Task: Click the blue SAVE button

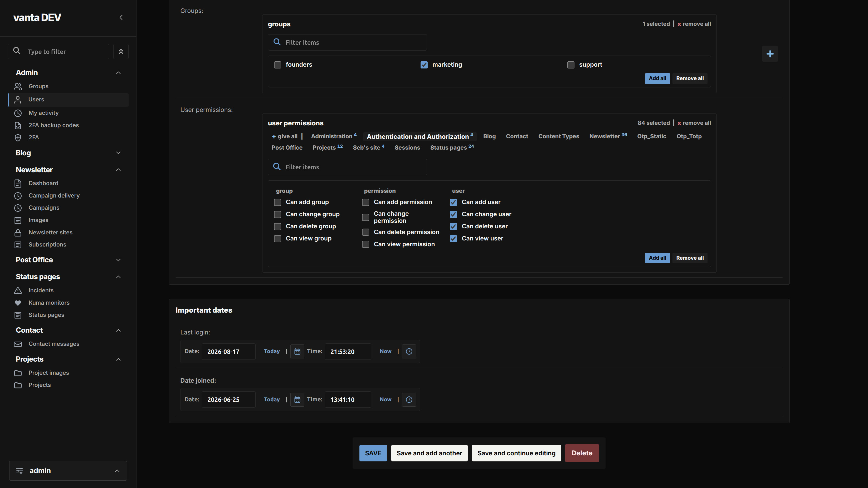Action: (x=373, y=453)
